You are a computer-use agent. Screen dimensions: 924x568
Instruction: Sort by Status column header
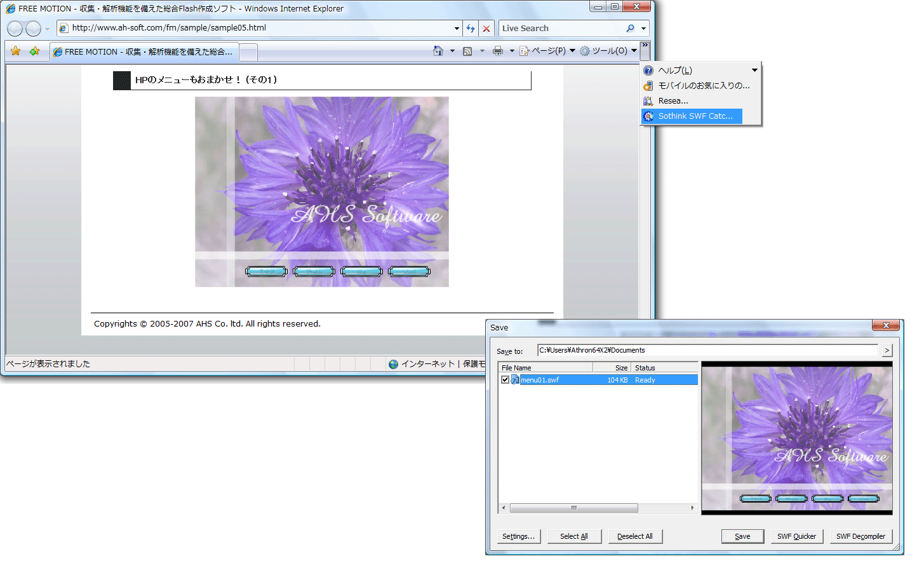point(664,368)
